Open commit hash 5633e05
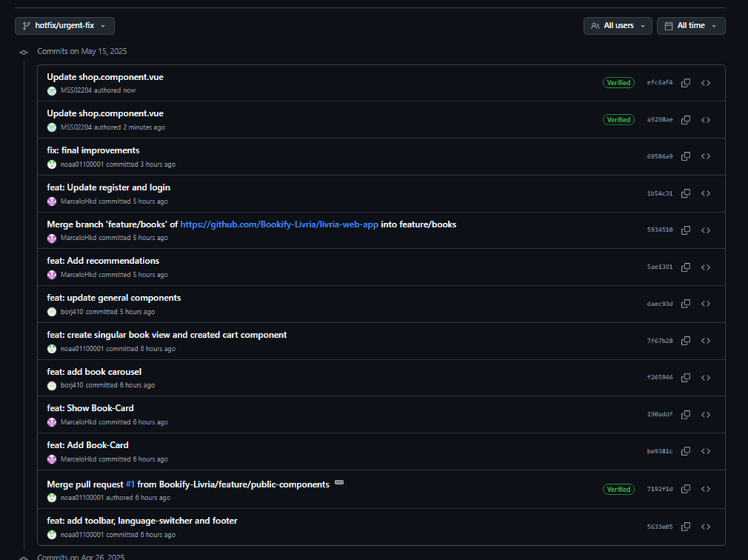The height and width of the screenshot is (560, 748). pyautogui.click(x=660, y=527)
